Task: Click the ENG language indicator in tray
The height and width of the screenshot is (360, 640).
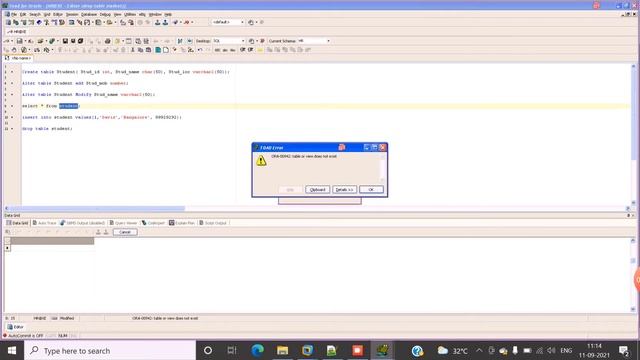Action: [566, 351]
